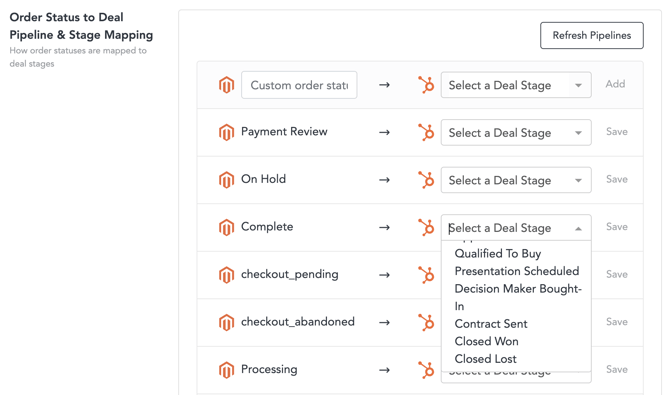This screenshot has height=395, width=670.
Task: Choose Decision Maker Bought-In option
Action: pos(518,297)
